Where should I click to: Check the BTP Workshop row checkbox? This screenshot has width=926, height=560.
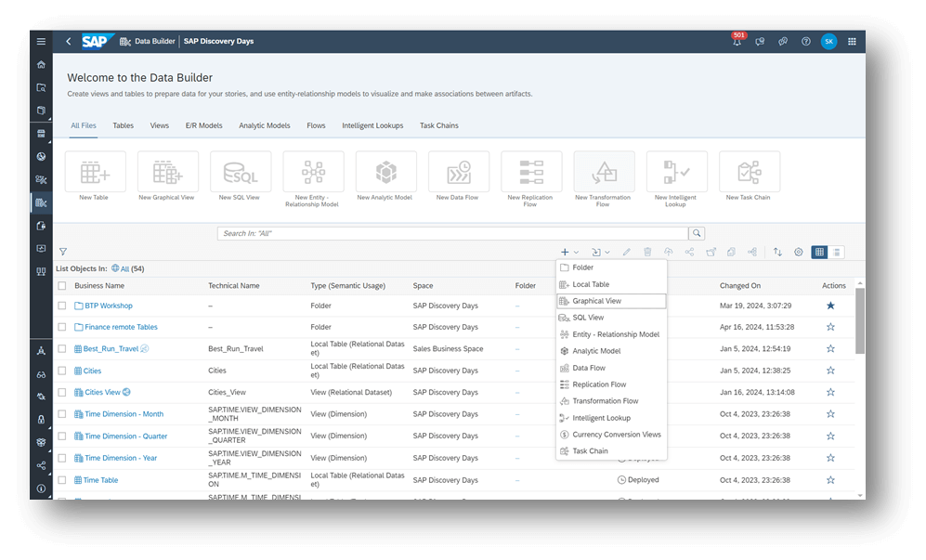(62, 306)
